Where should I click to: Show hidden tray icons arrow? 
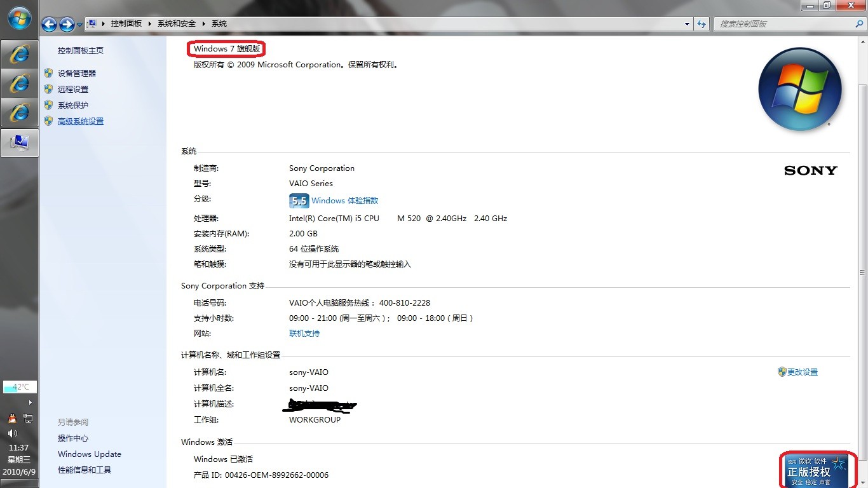[x=30, y=402]
